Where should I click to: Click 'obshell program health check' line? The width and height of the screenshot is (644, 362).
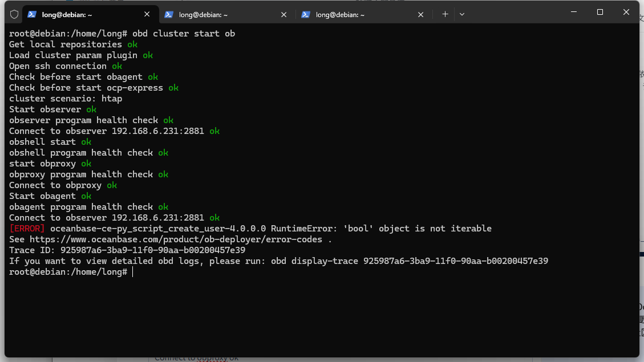click(x=89, y=153)
